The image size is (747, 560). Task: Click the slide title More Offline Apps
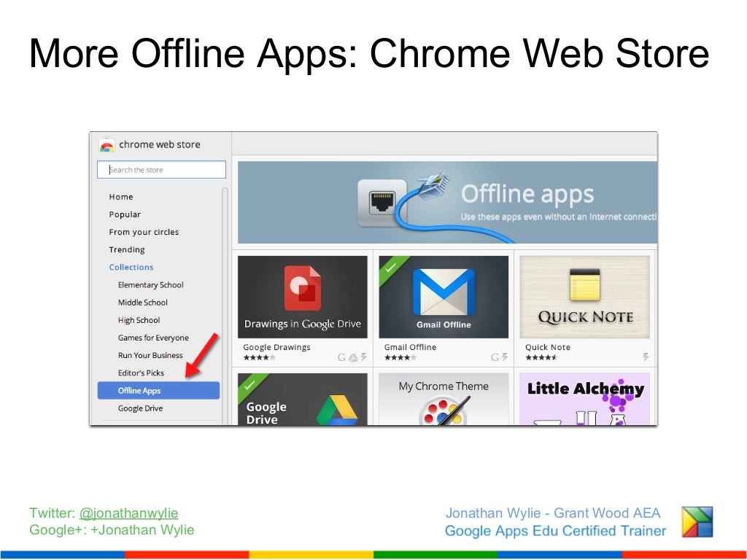coord(369,53)
